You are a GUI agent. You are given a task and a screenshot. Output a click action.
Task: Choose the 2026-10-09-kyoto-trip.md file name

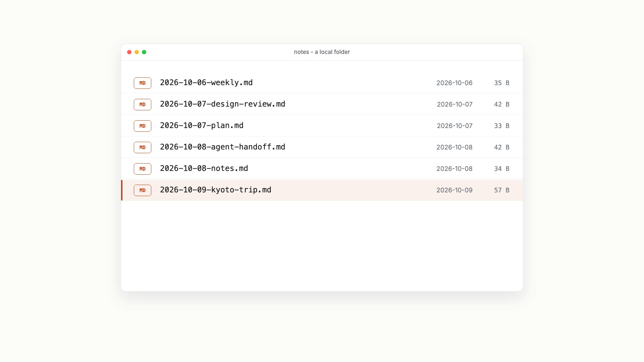[216, 190]
